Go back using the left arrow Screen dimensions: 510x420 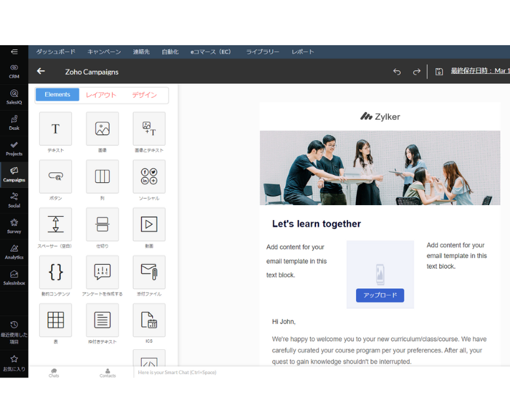pos(41,71)
